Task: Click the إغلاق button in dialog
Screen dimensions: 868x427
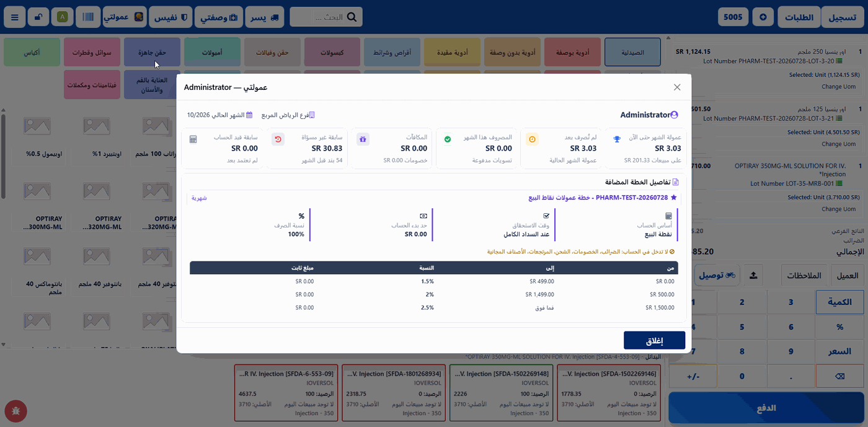Action: (654, 340)
